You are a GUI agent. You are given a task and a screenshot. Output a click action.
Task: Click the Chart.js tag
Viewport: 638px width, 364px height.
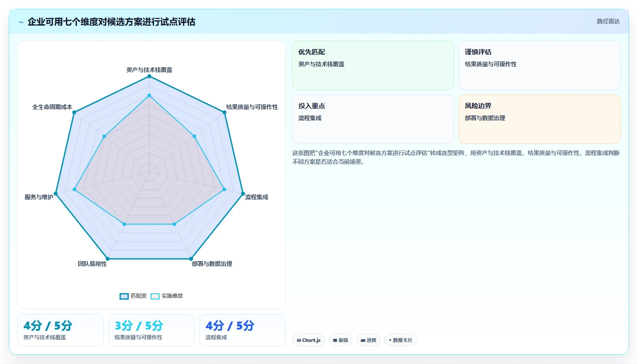pos(308,340)
